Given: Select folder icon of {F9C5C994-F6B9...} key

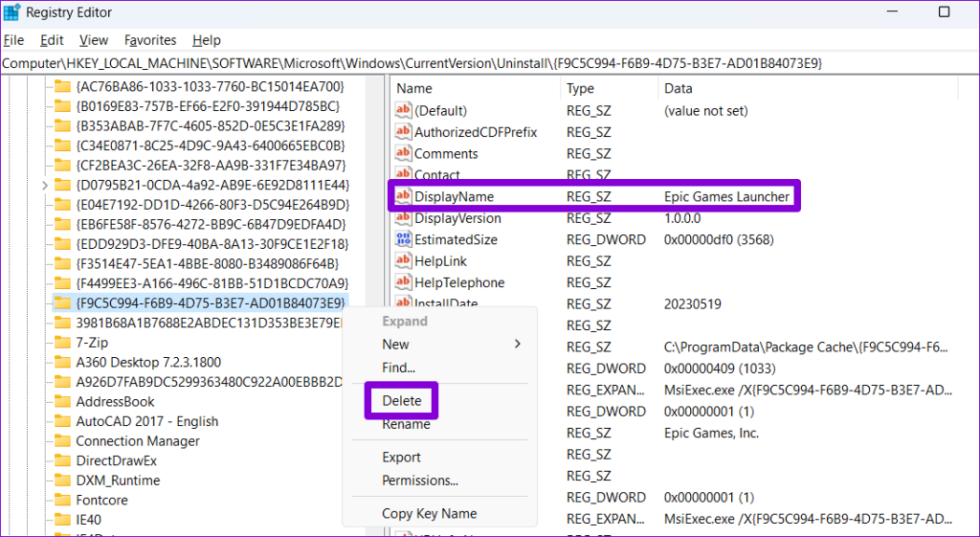Looking at the screenshot, I should 62,303.
